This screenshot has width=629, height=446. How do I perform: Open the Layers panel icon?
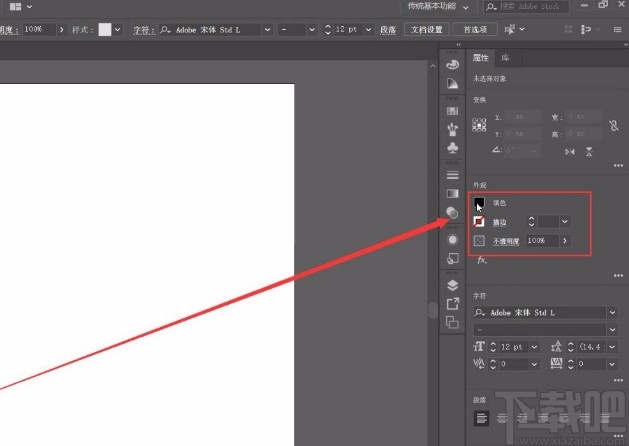pos(452,285)
